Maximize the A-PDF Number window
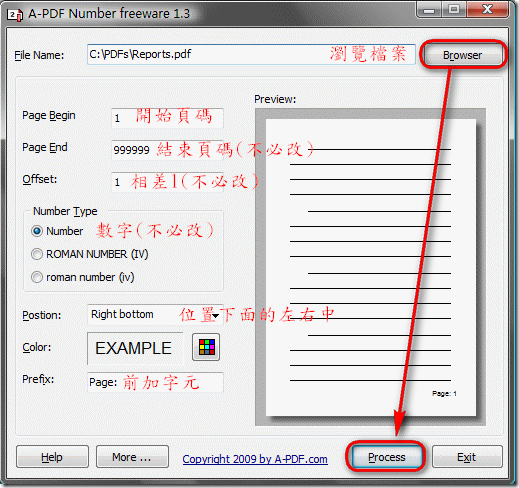Viewport: 519px width, 488px height. 454,10
